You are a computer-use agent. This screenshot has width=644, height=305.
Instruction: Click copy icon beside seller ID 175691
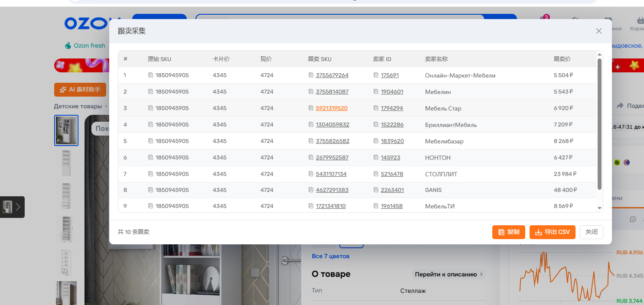click(376, 75)
